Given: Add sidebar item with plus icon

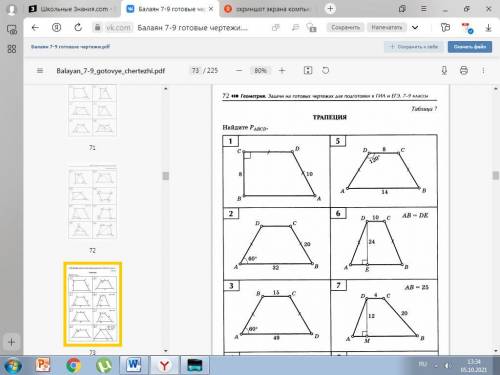Looking at the screenshot, I should (11, 342).
